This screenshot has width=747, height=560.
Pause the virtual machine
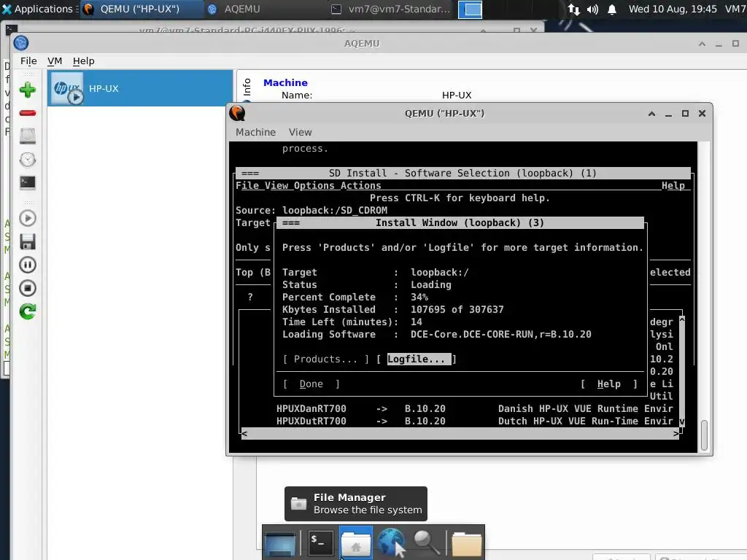(x=27, y=265)
